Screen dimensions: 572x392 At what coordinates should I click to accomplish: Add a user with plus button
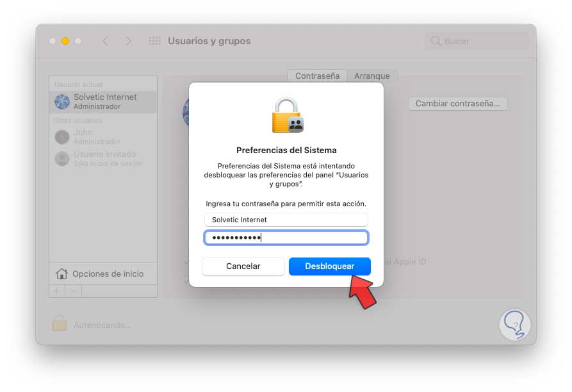point(57,291)
